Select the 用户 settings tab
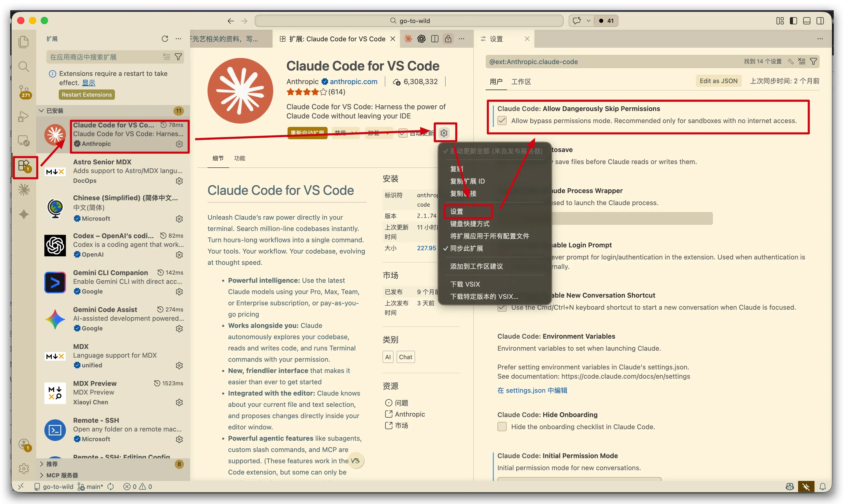This screenshot has height=504, width=844. coord(496,82)
